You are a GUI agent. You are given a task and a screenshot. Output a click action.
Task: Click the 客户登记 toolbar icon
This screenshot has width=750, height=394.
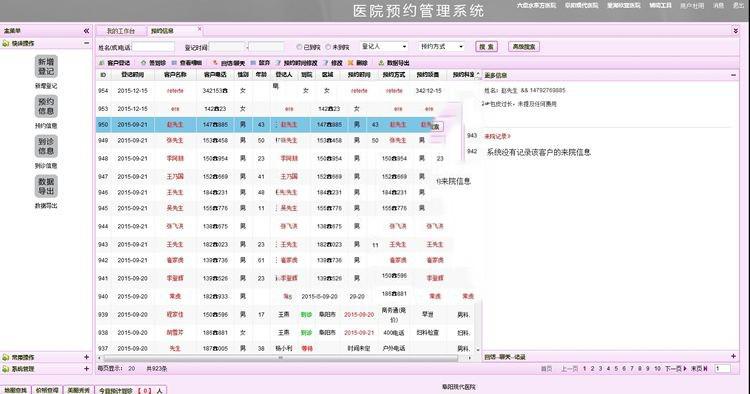point(115,63)
